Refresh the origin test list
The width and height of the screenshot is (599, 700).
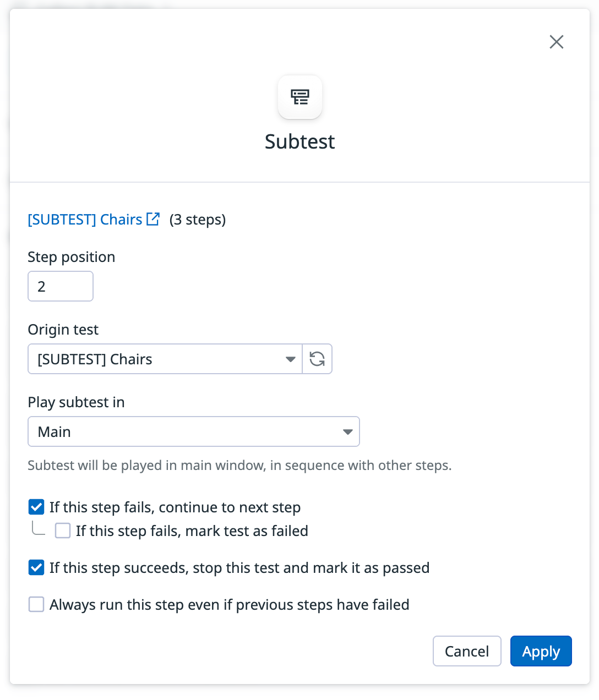click(x=317, y=359)
